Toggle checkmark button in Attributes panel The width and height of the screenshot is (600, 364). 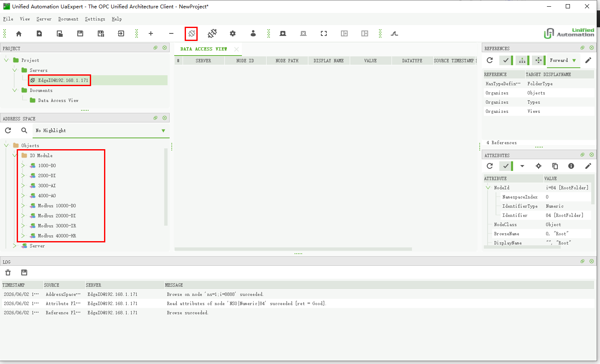tap(506, 166)
